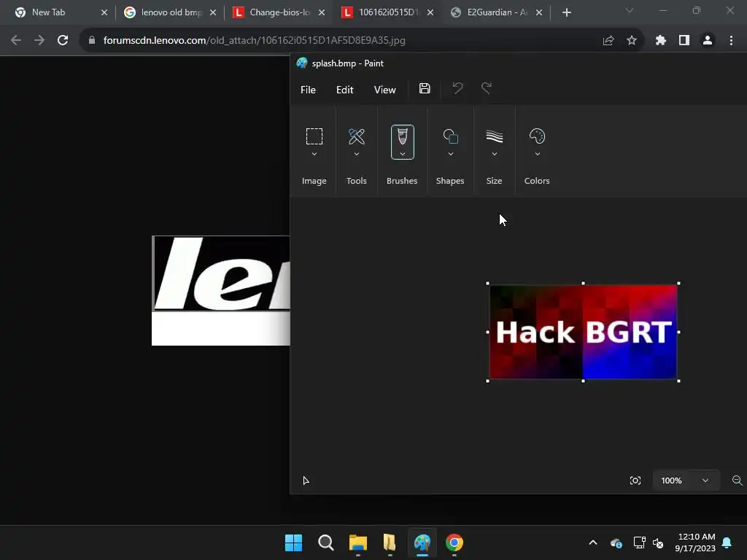Click the Size line-thickness icon in Paint

[x=494, y=136]
